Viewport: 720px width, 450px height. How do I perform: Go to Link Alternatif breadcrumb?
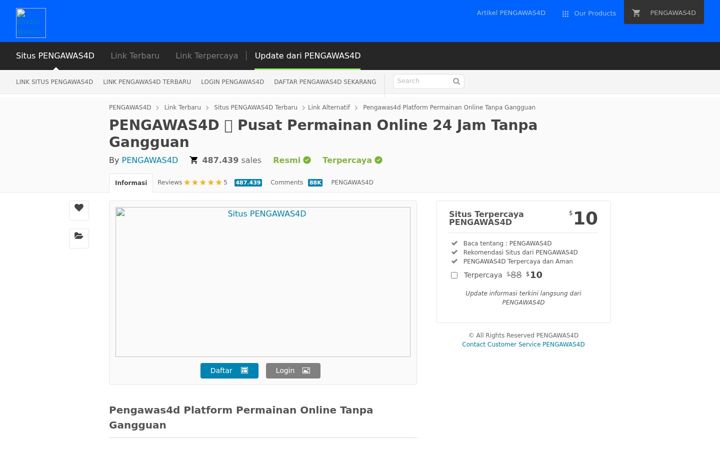pyautogui.click(x=329, y=107)
